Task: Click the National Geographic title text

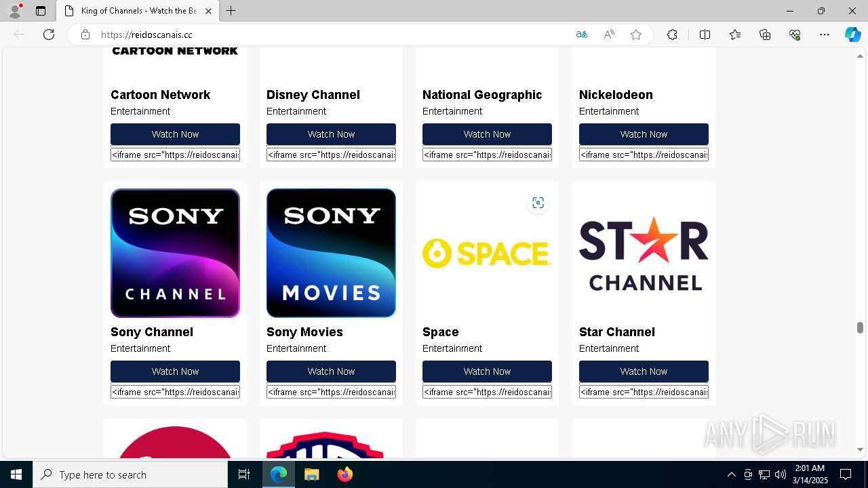Action: point(482,95)
